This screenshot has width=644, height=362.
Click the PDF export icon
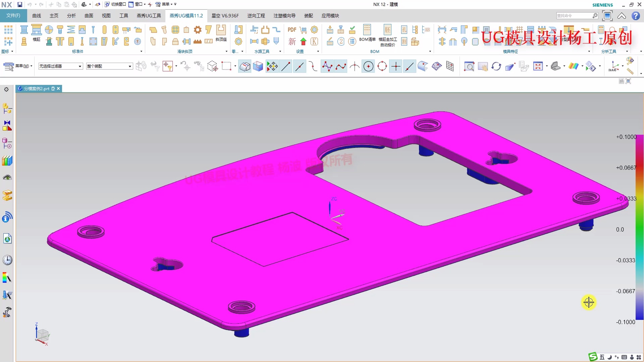point(292,30)
